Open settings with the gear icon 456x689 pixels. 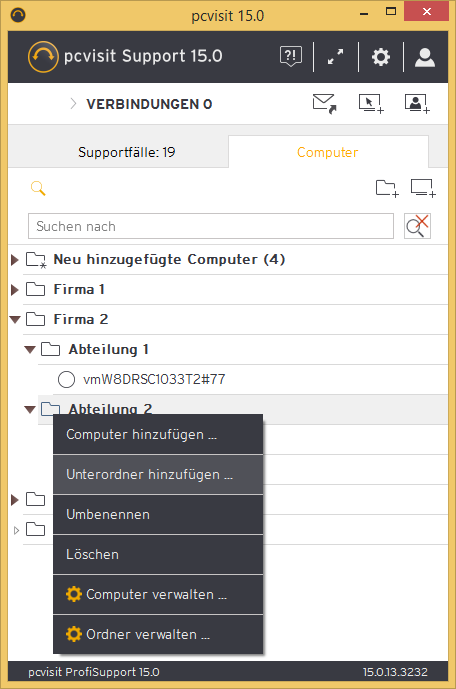380,57
